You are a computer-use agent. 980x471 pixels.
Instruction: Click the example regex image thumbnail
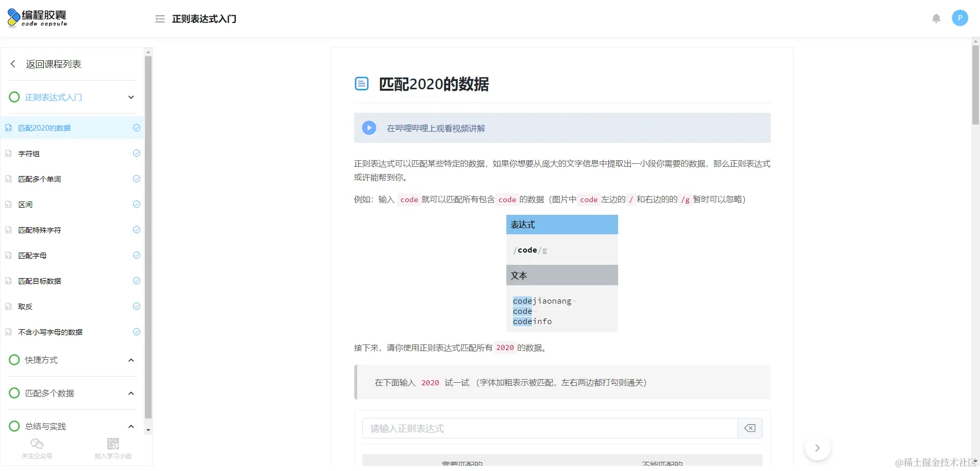point(562,273)
